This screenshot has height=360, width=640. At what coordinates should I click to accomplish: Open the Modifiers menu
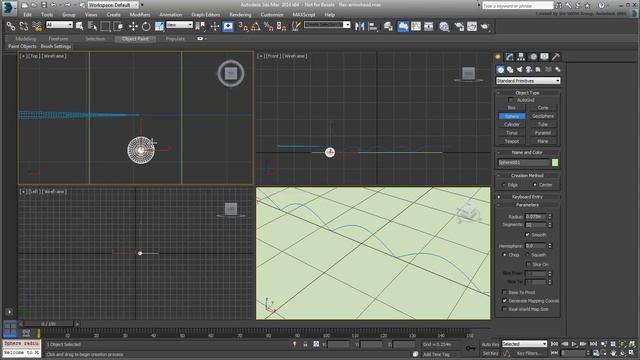(140, 15)
